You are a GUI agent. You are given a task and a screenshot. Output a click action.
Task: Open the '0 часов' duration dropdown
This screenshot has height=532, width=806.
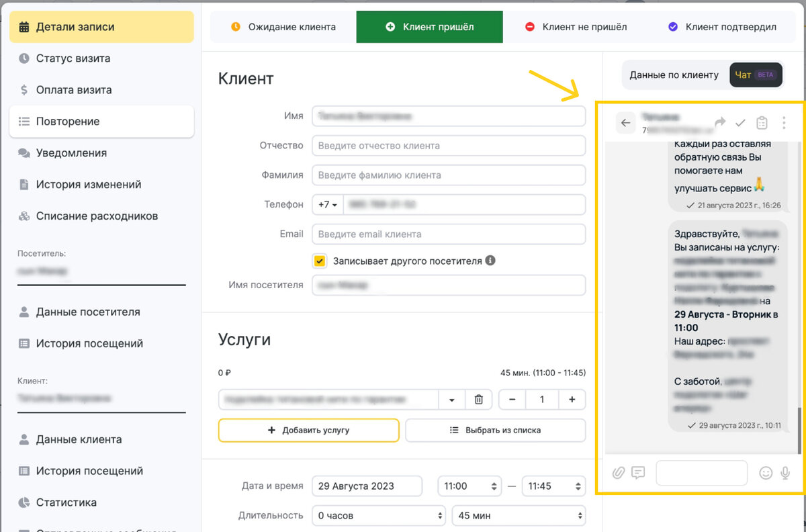pyautogui.click(x=378, y=515)
